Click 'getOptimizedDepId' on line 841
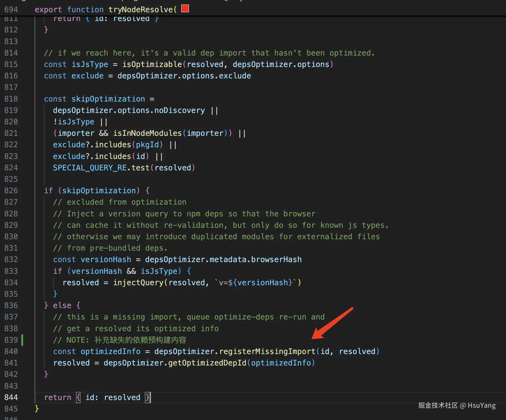Screen dimensions: 506x420 pyautogui.click(x=207, y=363)
